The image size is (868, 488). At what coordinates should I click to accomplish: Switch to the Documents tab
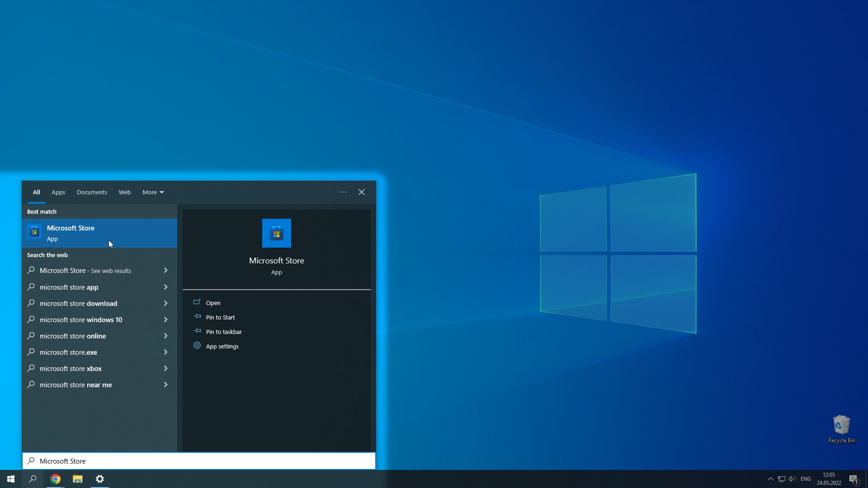tap(92, 192)
